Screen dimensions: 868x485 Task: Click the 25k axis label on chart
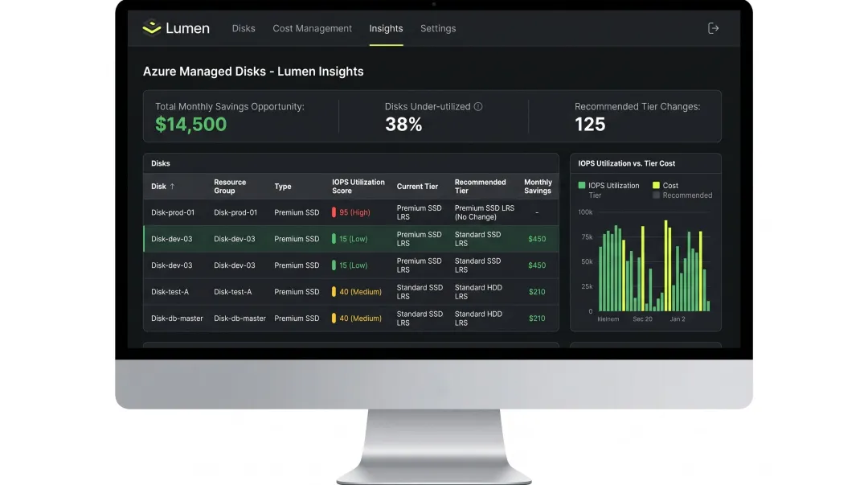tap(587, 286)
